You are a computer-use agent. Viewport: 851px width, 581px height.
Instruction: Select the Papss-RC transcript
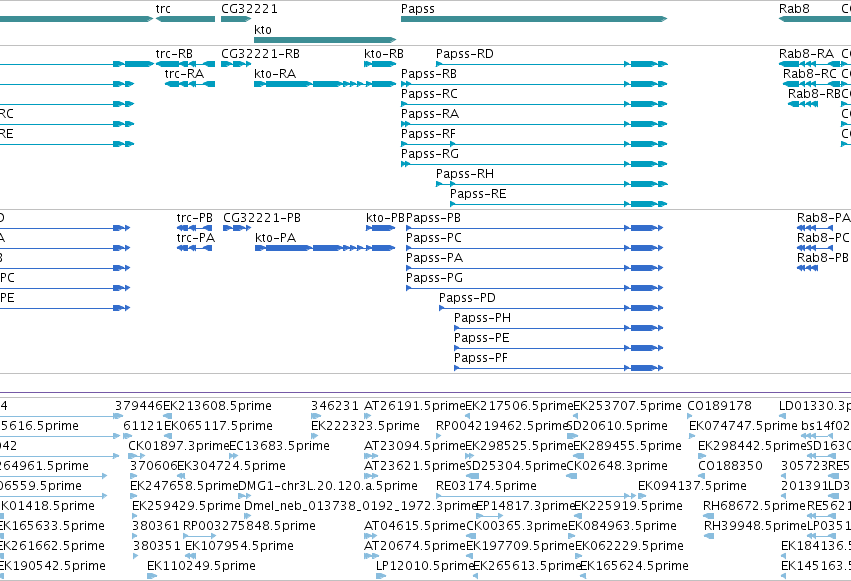pyautogui.click(x=534, y=104)
